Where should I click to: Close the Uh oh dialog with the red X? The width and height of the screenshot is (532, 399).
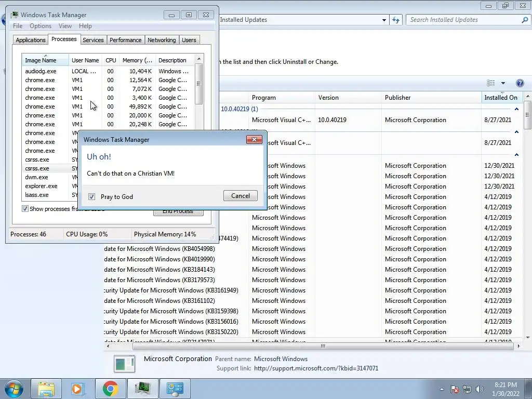254,139
